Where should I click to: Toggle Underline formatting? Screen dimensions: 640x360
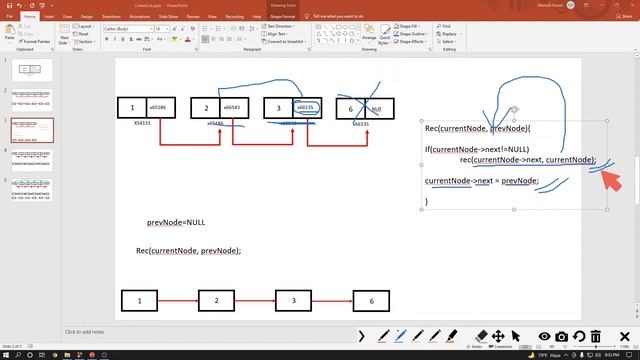coord(122,39)
